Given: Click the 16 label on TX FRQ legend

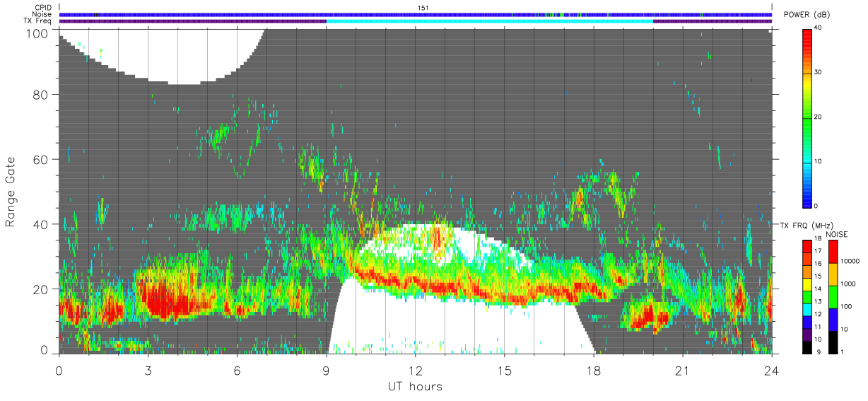Looking at the screenshot, I should click(x=819, y=263).
